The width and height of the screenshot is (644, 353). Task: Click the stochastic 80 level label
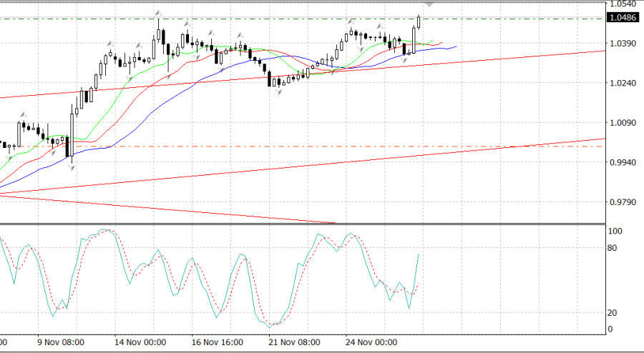pos(613,249)
